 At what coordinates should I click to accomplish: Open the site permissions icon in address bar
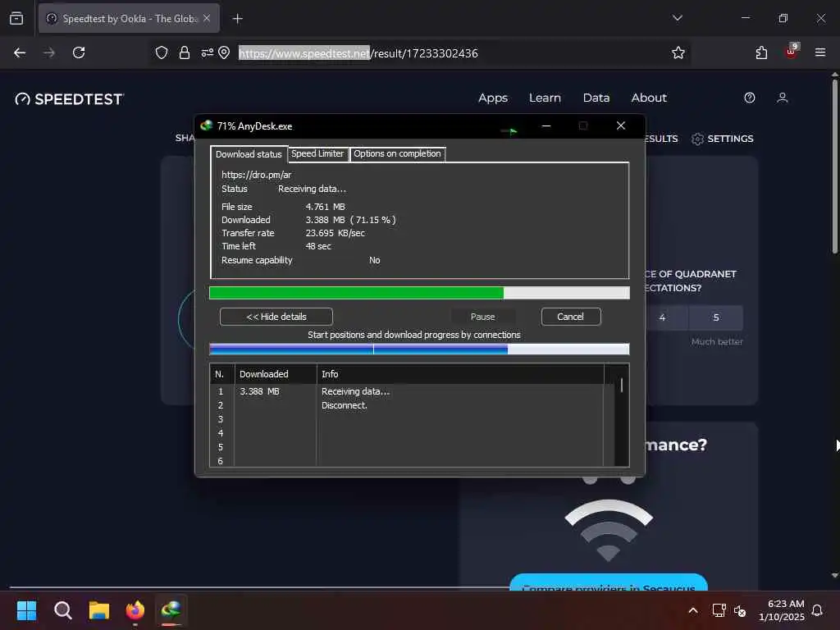coord(207,52)
